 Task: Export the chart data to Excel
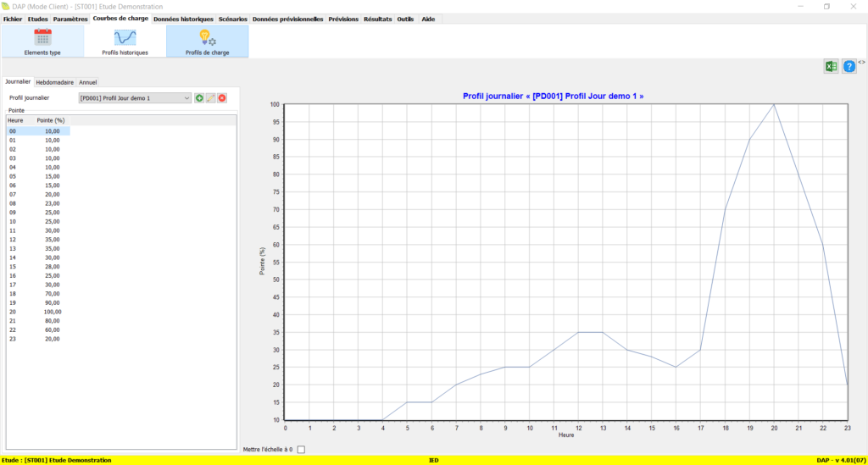tap(832, 67)
